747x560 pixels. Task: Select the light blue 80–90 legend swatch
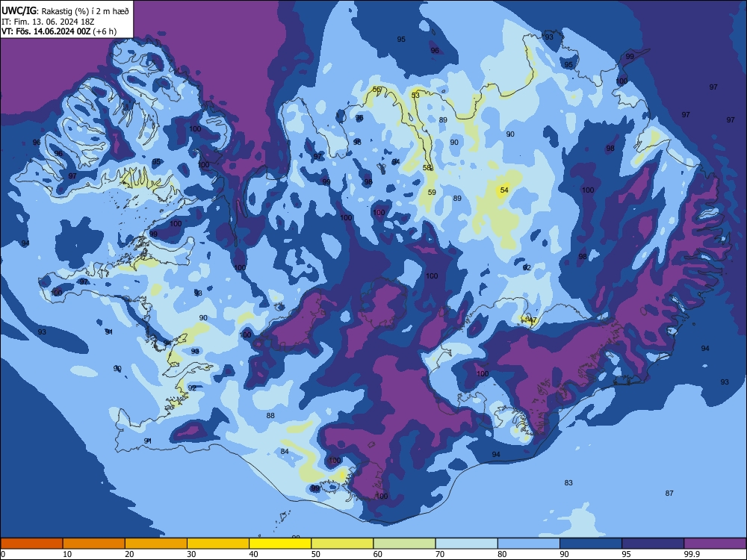point(529,544)
